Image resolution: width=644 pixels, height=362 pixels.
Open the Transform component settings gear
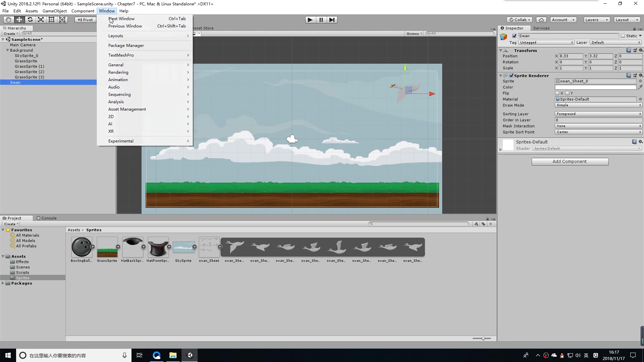tap(641, 50)
